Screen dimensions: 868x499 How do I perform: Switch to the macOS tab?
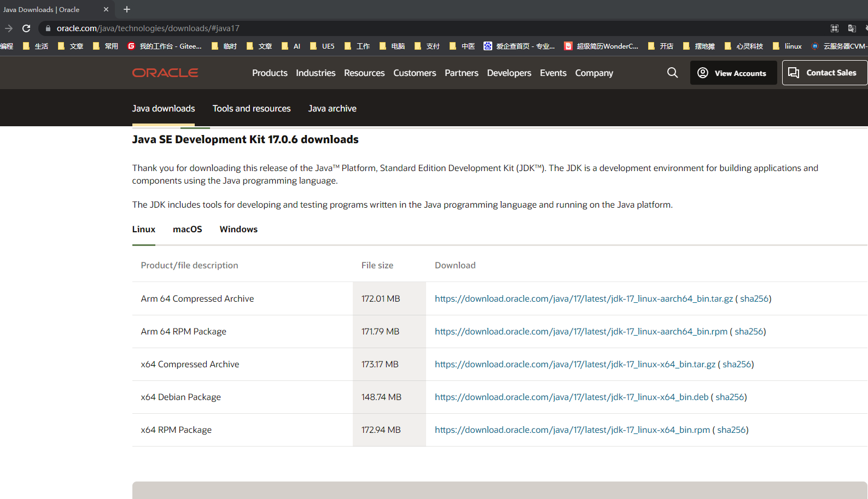pos(188,229)
